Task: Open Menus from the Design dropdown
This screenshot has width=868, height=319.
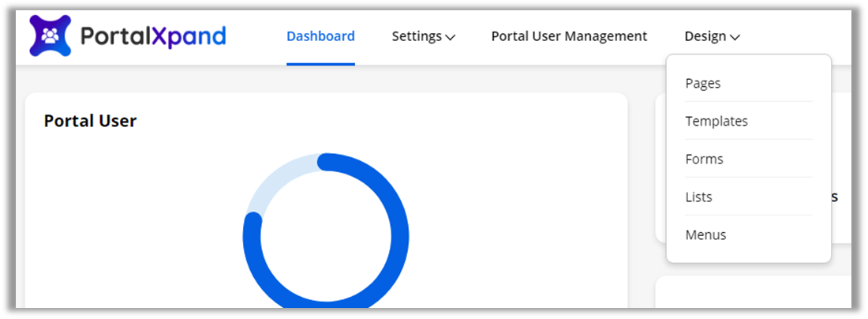Action: pyautogui.click(x=706, y=235)
